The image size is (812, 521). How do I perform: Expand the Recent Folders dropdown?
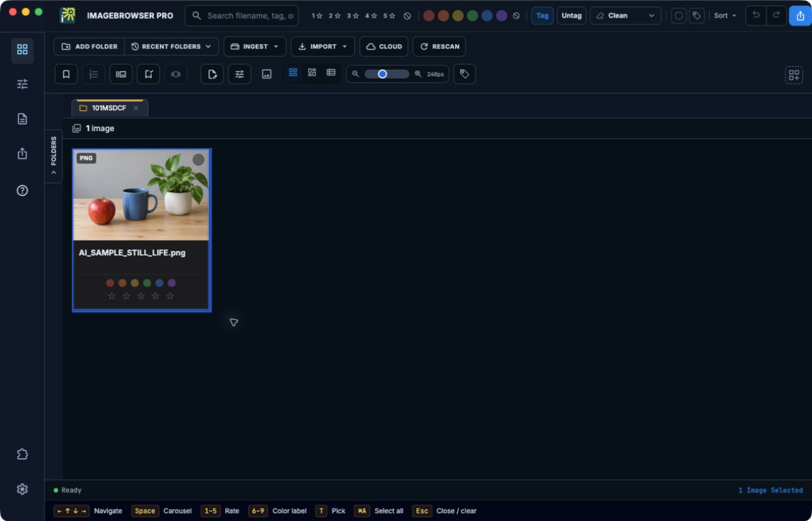[x=171, y=47]
